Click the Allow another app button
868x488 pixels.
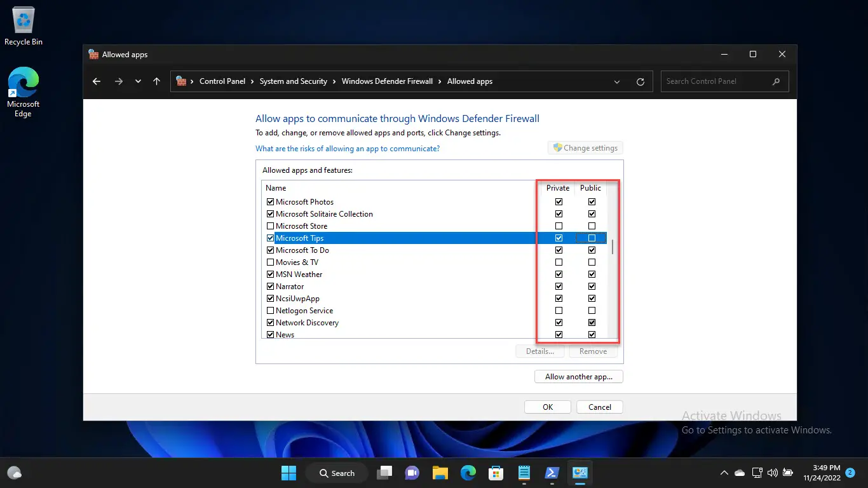pos(579,377)
